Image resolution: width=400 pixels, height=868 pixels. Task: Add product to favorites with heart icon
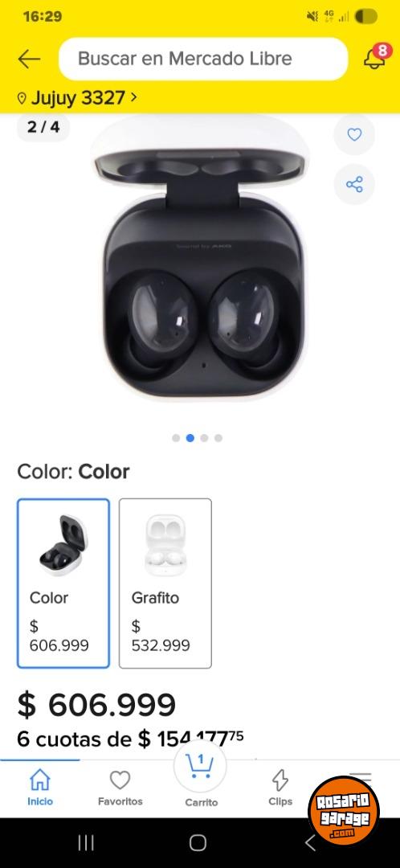[x=354, y=134]
